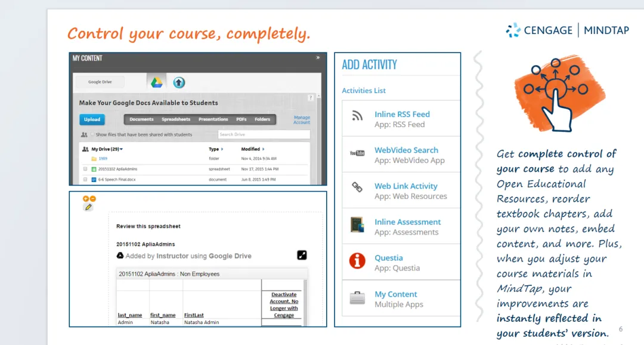This screenshot has width=644, height=345.
Task: Click the Jun 8, 2015 1:49 PM date
Action: 258,180
